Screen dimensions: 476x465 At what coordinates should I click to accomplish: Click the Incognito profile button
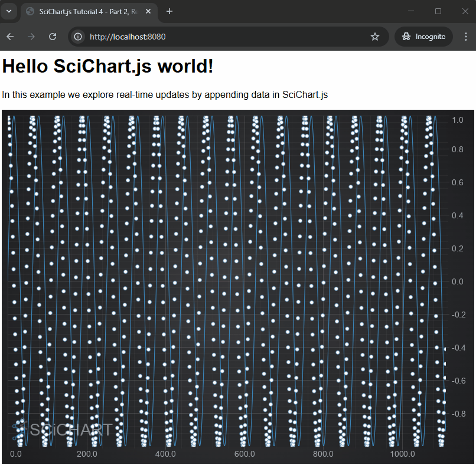click(423, 37)
